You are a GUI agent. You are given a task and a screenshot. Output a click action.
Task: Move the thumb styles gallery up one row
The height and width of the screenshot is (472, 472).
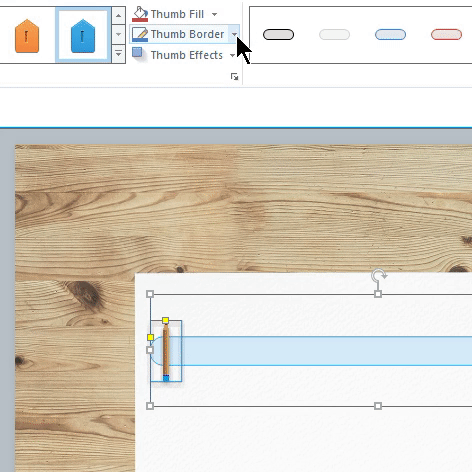(x=119, y=15)
